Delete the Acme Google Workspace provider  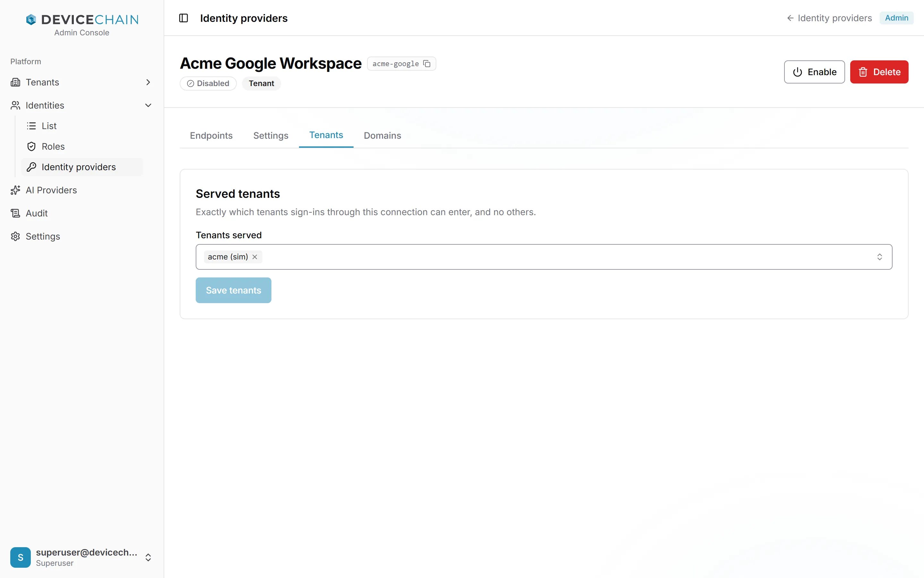pos(879,72)
